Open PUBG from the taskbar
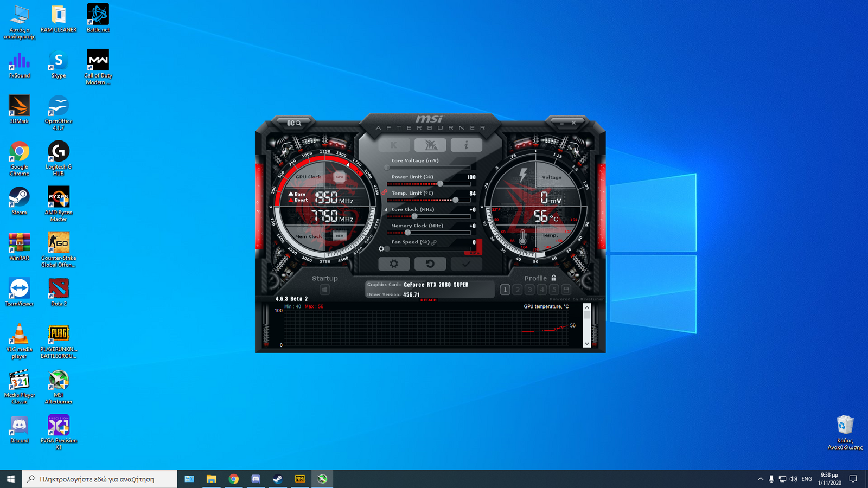Image resolution: width=868 pixels, height=488 pixels. [x=300, y=479]
